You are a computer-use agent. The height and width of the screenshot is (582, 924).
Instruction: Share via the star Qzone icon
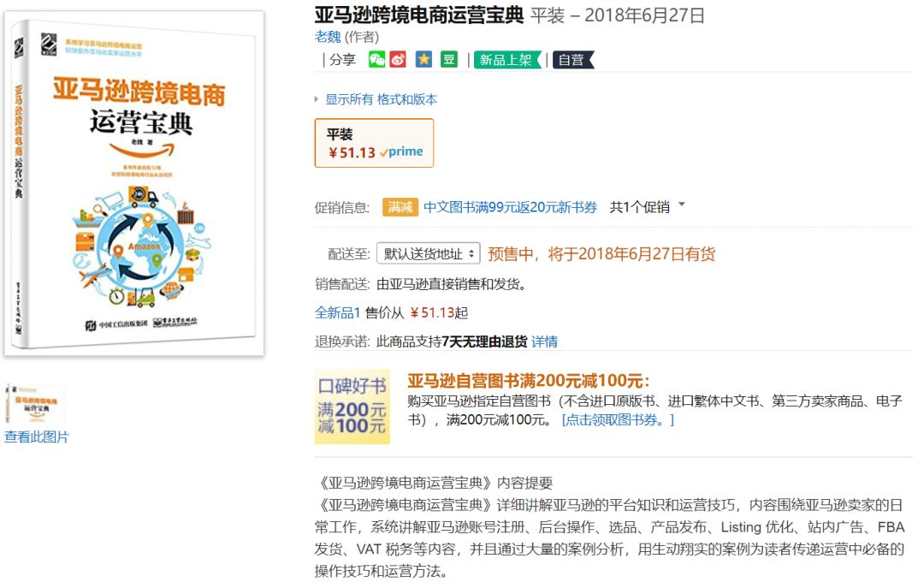click(x=423, y=60)
